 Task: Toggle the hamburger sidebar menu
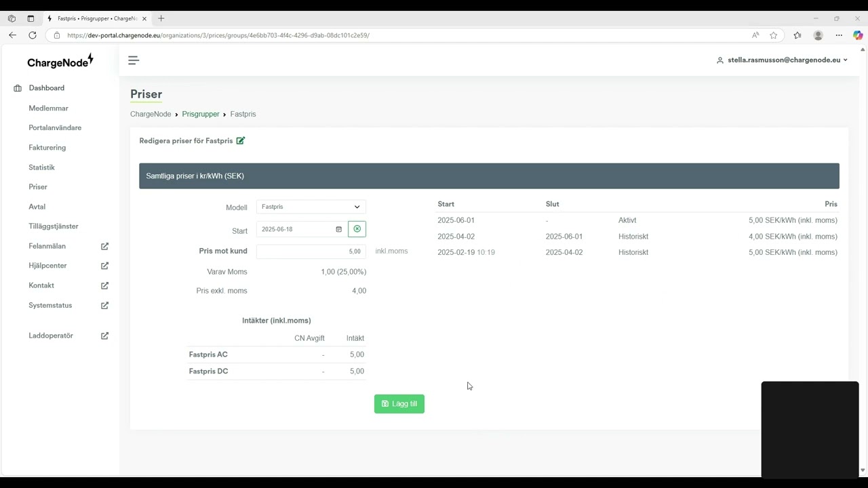coord(134,60)
